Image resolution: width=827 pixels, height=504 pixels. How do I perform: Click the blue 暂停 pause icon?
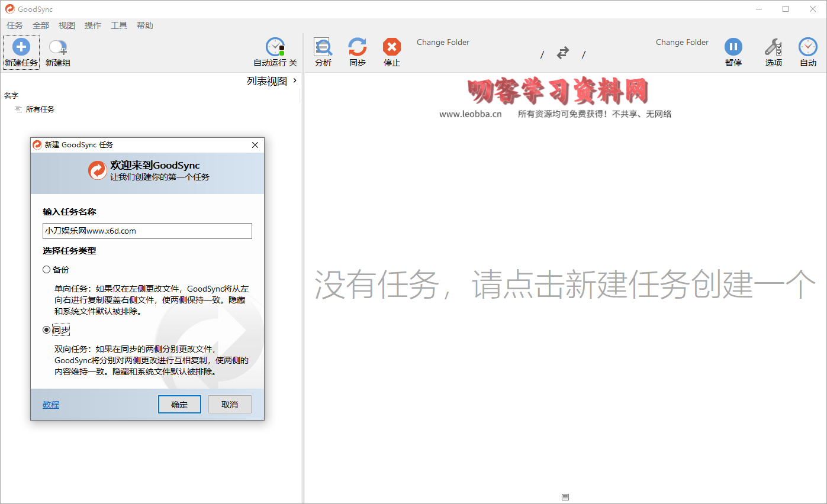[733, 47]
